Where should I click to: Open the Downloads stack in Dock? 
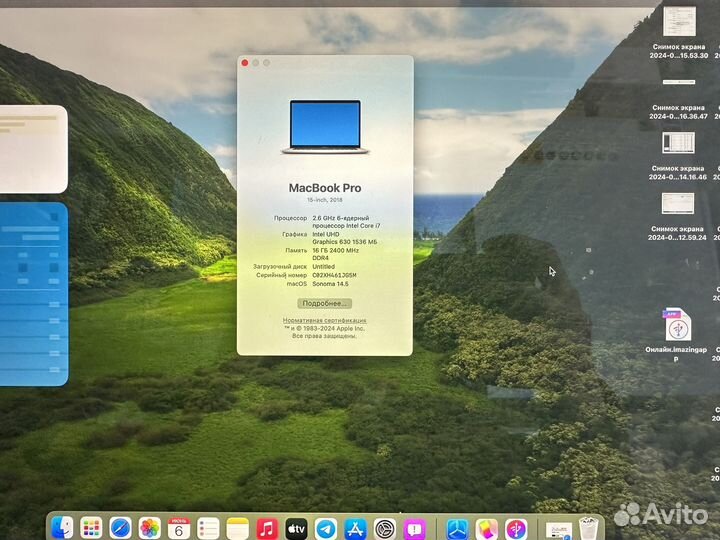pyautogui.click(x=559, y=530)
